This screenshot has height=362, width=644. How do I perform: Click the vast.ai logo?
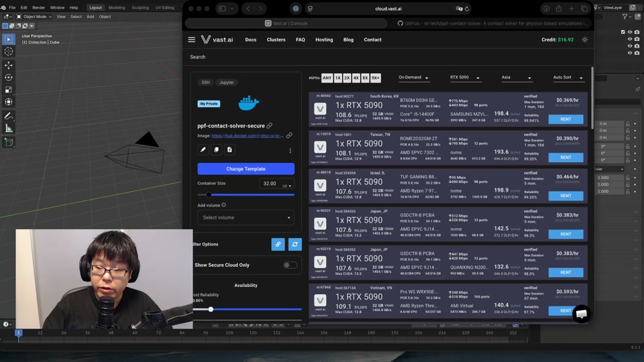pyautogui.click(x=217, y=40)
